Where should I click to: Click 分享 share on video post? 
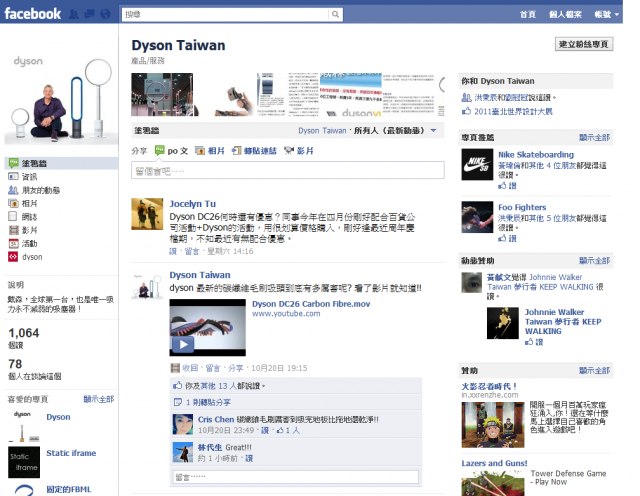click(x=236, y=368)
